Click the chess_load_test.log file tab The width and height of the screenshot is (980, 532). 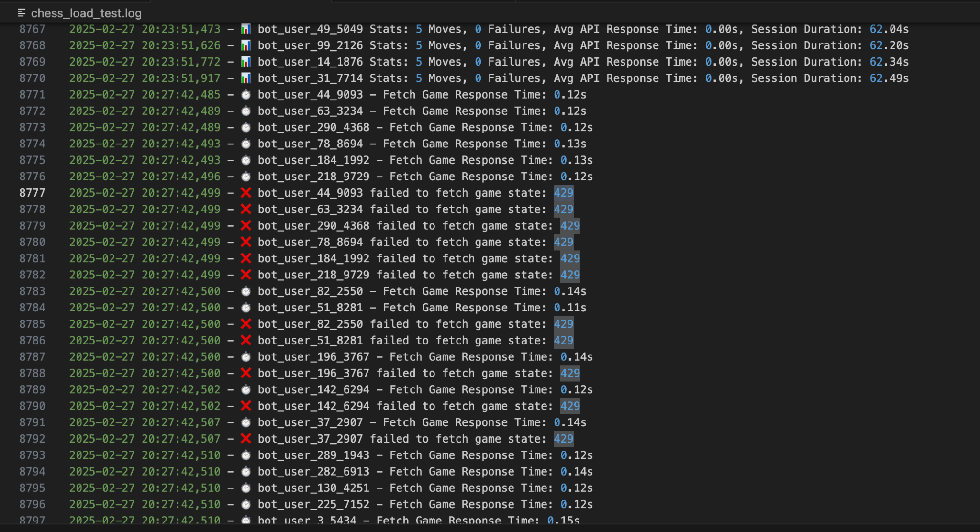(x=86, y=13)
